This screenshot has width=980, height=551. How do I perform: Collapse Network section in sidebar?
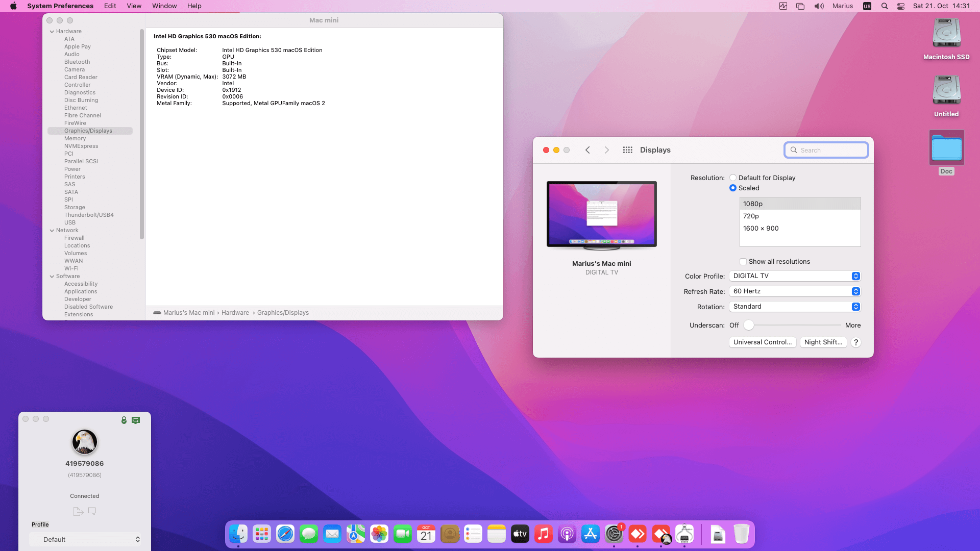tap(52, 231)
